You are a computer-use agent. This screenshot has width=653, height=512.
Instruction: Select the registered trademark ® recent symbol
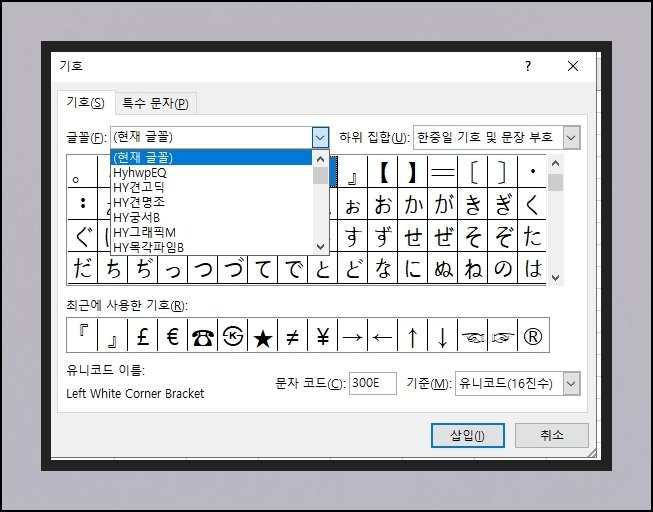pos(533,335)
